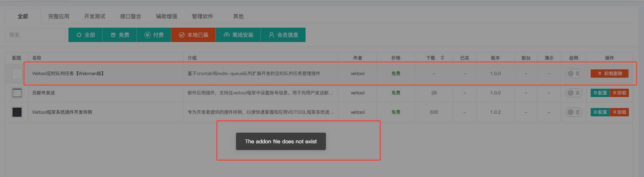Uninstall the Veitool框架系统插件开发样例 plugin
Screen dimensions: 644x177
tap(619, 112)
